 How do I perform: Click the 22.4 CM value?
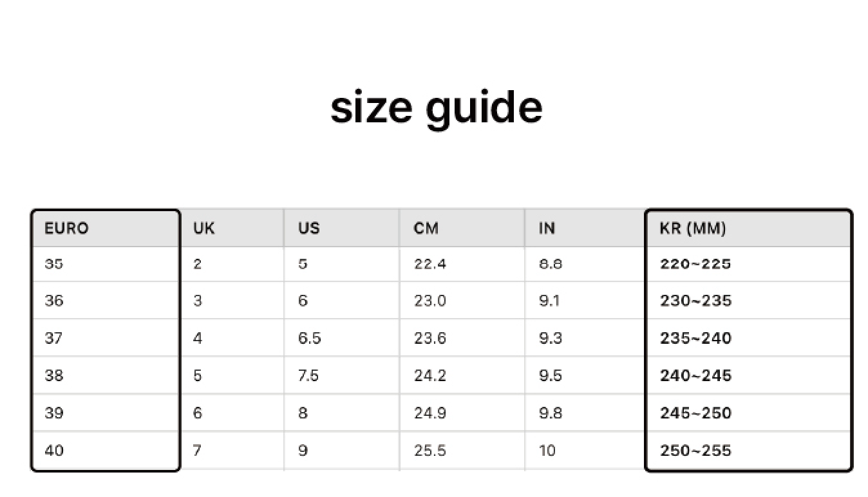429,264
